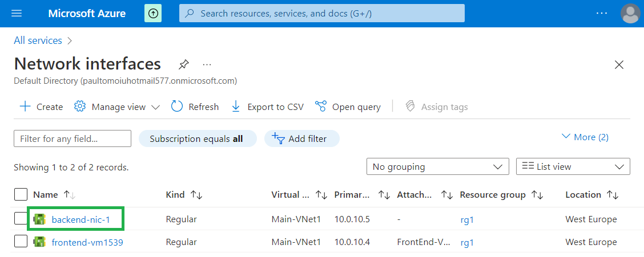
Task: Open the hamburger portal menu
Action: 17,14
